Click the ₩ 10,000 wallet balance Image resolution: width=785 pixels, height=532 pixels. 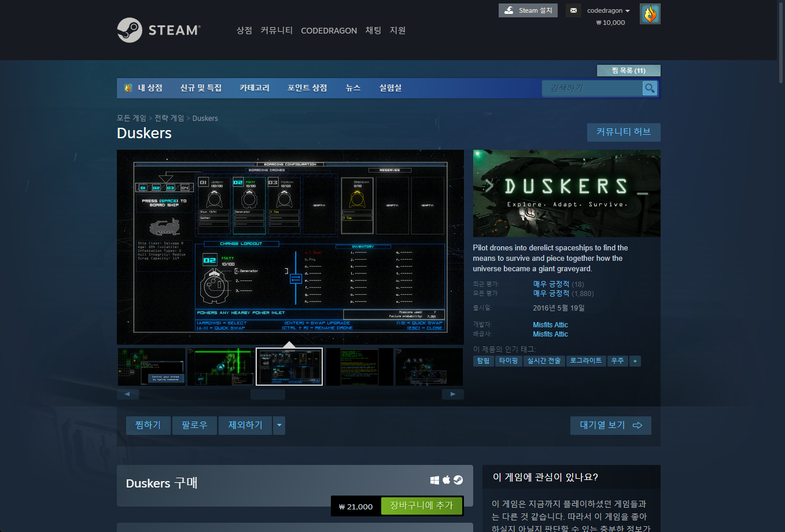pos(610,23)
